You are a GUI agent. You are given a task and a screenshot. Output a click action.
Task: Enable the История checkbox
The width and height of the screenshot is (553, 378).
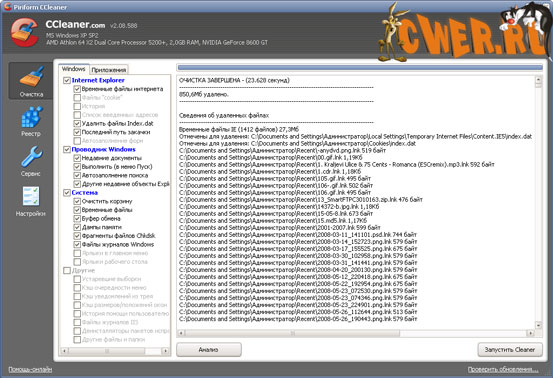(x=77, y=106)
